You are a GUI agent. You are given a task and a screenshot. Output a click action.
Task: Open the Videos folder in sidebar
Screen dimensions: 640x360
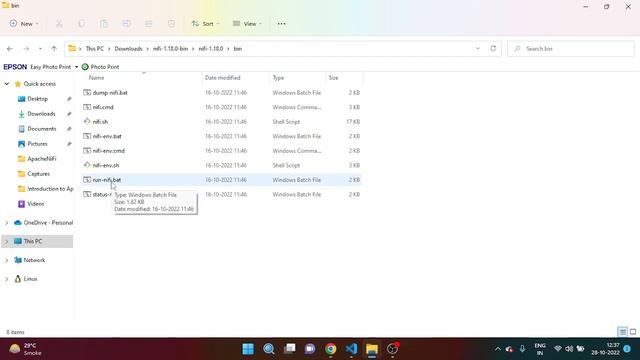36,204
